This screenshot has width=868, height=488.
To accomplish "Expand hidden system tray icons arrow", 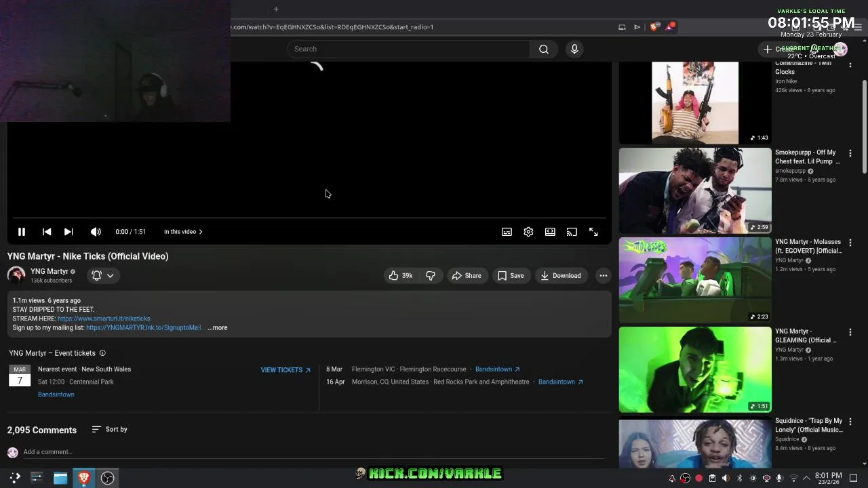I will [x=806, y=479].
